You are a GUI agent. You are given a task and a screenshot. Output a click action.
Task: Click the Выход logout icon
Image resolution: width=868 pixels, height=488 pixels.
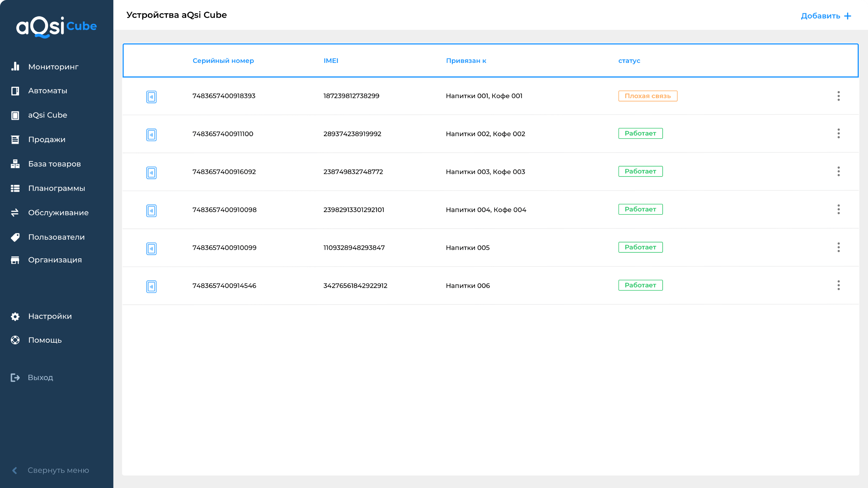15,378
